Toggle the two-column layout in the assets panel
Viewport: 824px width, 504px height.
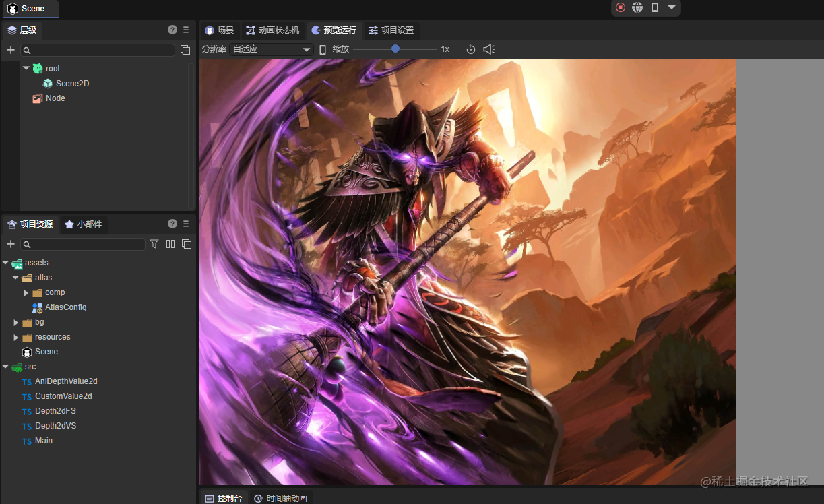[x=170, y=244]
